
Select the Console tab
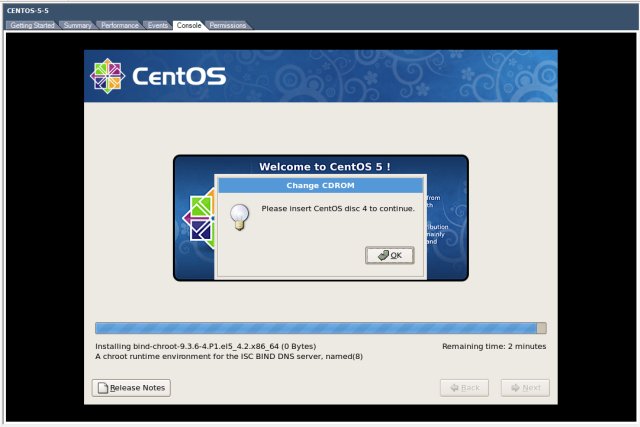point(189,25)
